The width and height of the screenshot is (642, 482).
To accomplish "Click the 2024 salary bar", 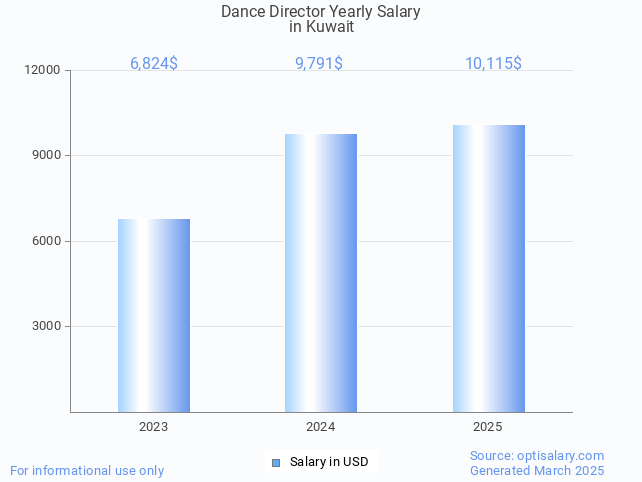I will tap(321, 273).
